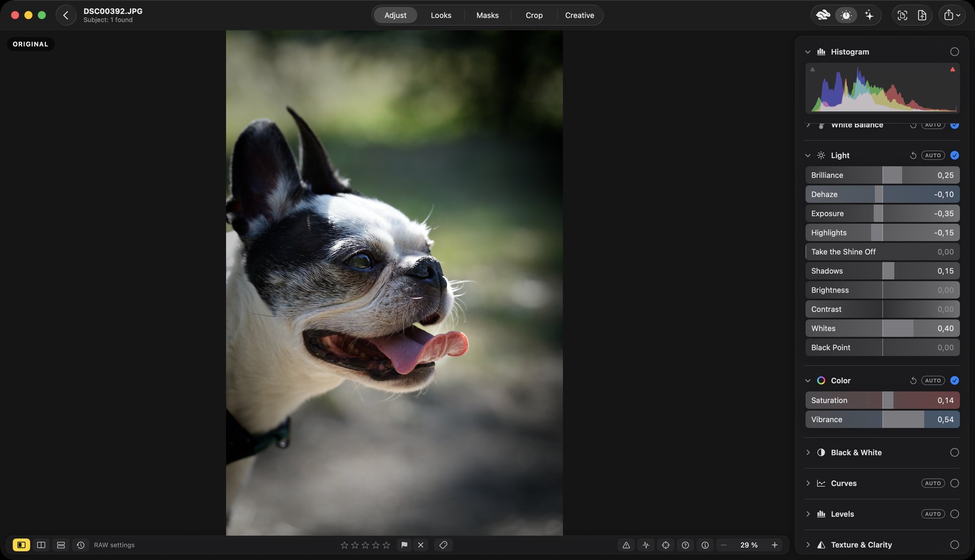Reject the photo with X icon
Image resolution: width=975 pixels, height=560 pixels.
coord(420,545)
